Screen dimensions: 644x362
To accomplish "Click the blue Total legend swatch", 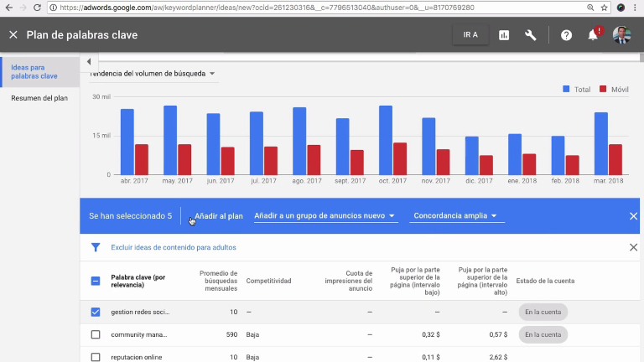I will click(566, 89).
